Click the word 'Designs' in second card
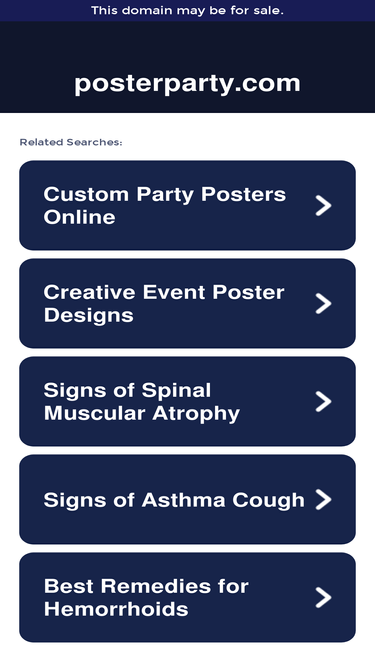Viewport: 375px width, 667px height. click(88, 316)
